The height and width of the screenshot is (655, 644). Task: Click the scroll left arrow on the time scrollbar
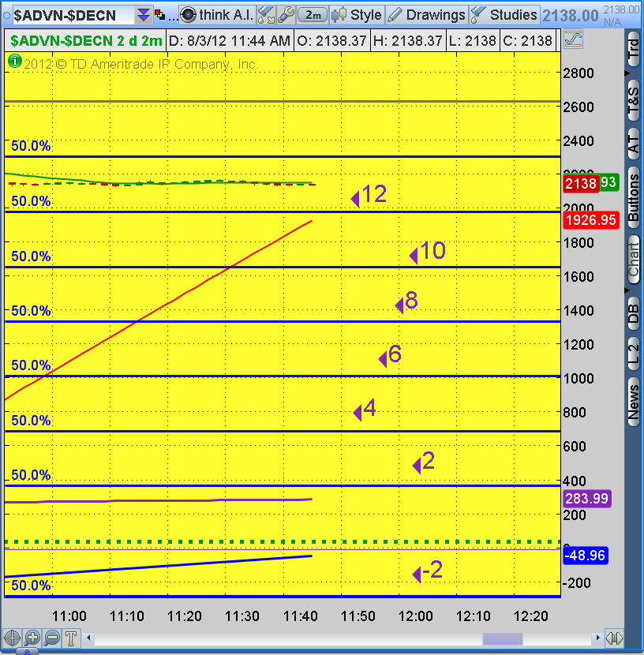pyautogui.click(x=88, y=638)
